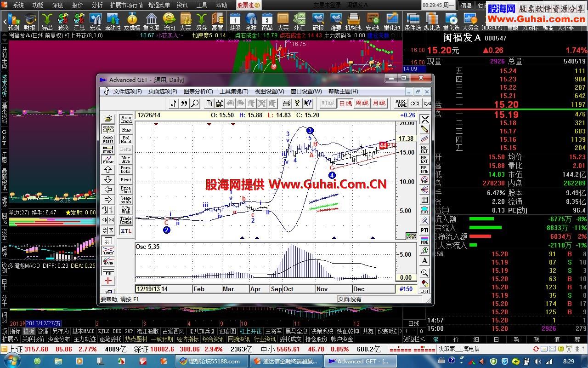
Task: Toggle the XTL study
Action: (x=126, y=230)
